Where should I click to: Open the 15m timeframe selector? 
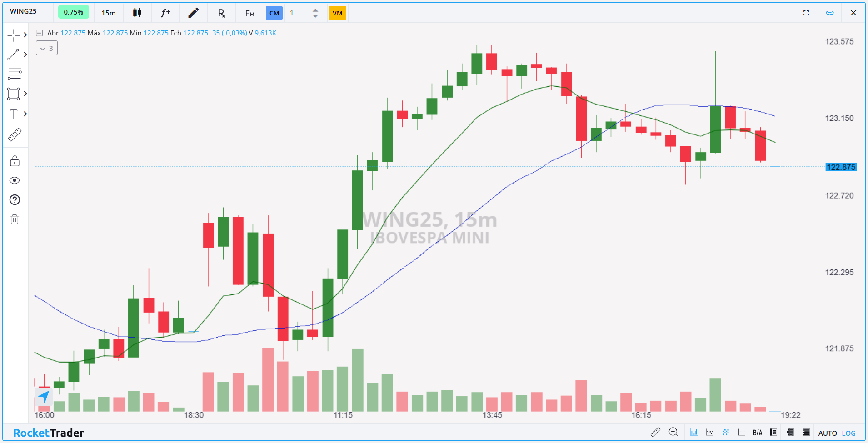109,13
